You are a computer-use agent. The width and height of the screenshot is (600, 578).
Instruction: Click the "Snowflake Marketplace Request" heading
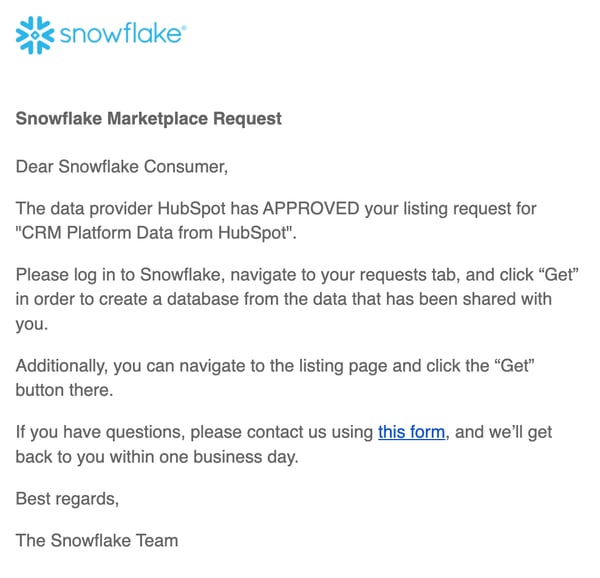[148, 118]
